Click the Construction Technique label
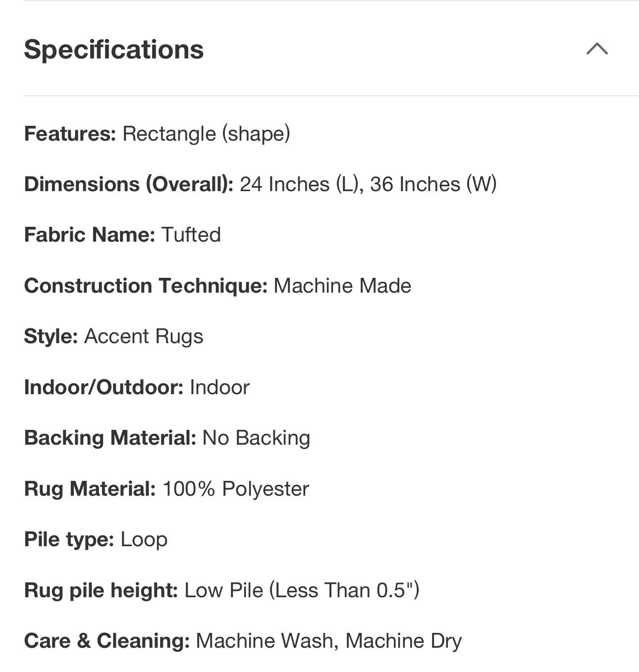Viewport: 639px width, 672px height. pyautogui.click(x=146, y=286)
